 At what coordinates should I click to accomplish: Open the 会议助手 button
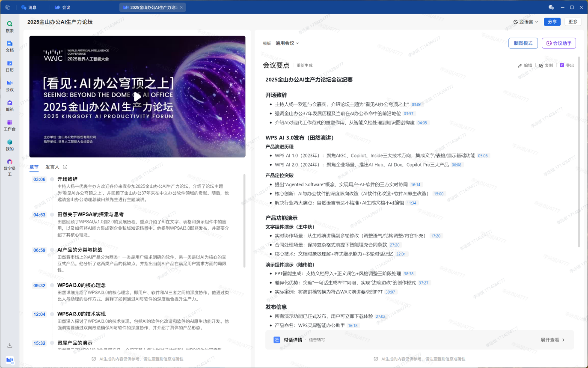pos(559,43)
